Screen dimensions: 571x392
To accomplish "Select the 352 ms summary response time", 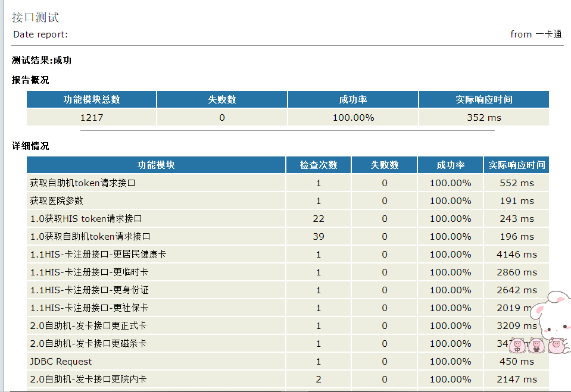I will (484, 118).
